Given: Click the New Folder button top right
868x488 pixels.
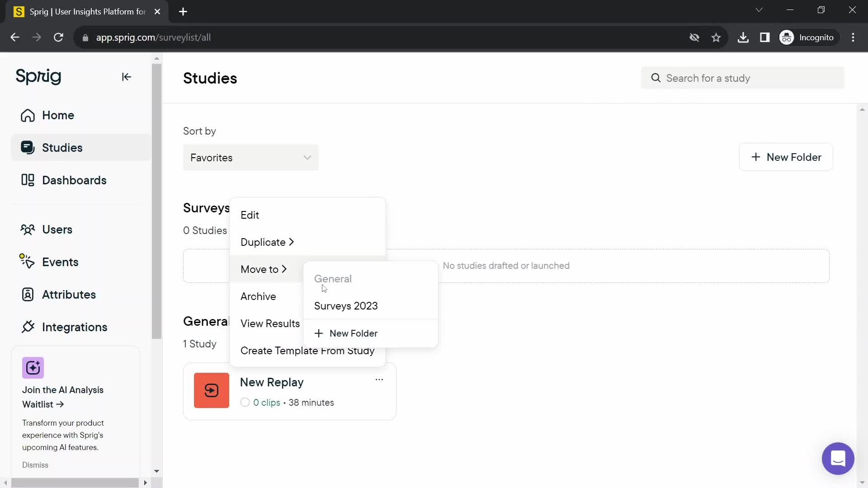Looking at the screenshot, I should tap(789, 158).
